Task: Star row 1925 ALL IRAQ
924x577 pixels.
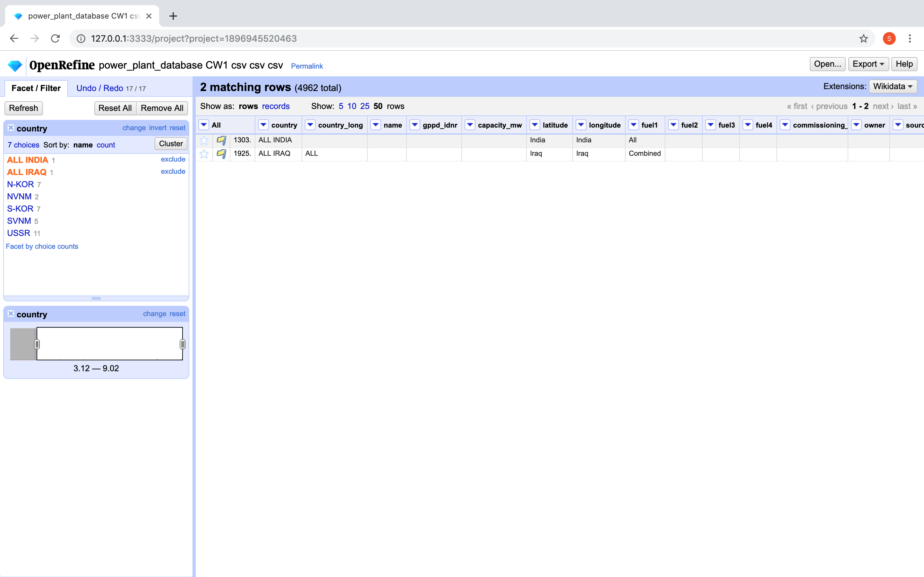Action: click(204, 154)
